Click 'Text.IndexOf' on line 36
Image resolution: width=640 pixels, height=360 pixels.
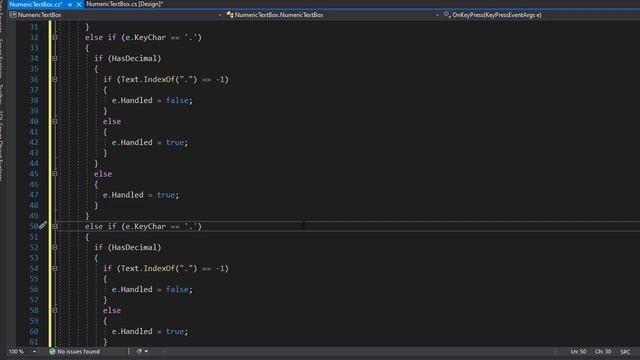tap(148, 80)
